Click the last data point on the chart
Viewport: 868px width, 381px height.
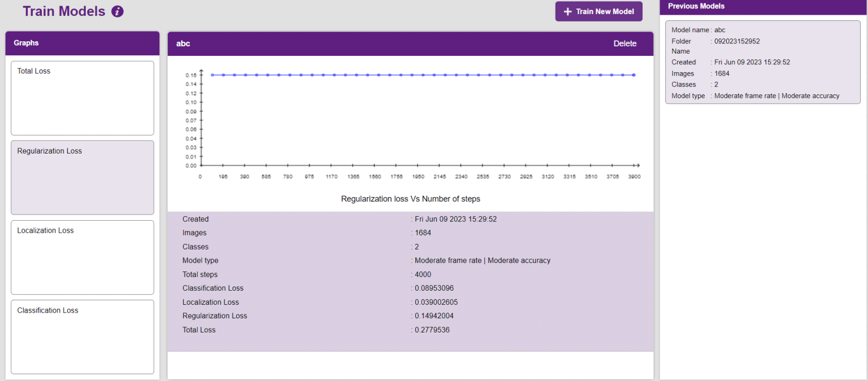tap(633, 74)
